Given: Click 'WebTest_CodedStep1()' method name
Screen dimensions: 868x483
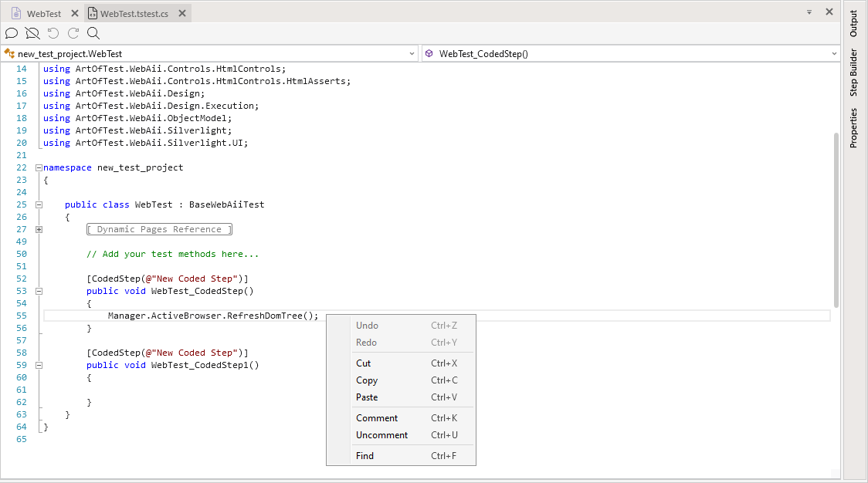Looking at the screenshot, I should pos(205,365).
